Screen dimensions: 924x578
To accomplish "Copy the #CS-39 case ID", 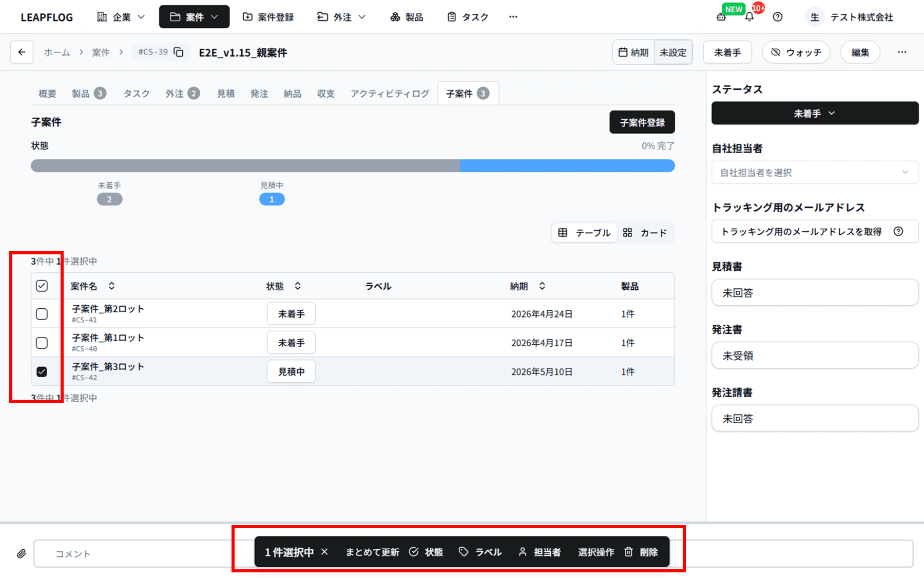I will (x=179, y=52).
